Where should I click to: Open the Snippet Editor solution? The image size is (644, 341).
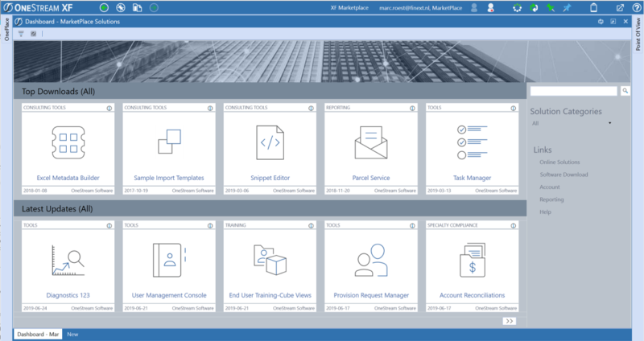click(270, 178)
